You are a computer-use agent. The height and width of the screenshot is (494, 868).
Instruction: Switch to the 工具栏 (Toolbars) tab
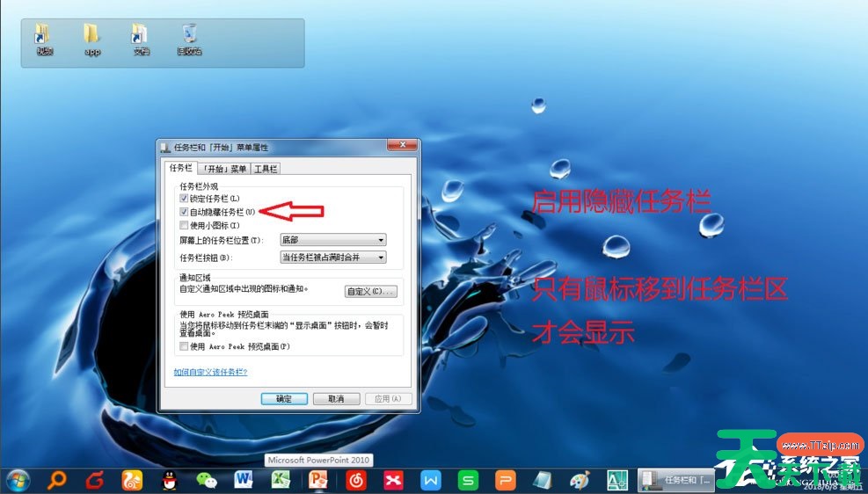pyautogui.click(x=265, y=169)
